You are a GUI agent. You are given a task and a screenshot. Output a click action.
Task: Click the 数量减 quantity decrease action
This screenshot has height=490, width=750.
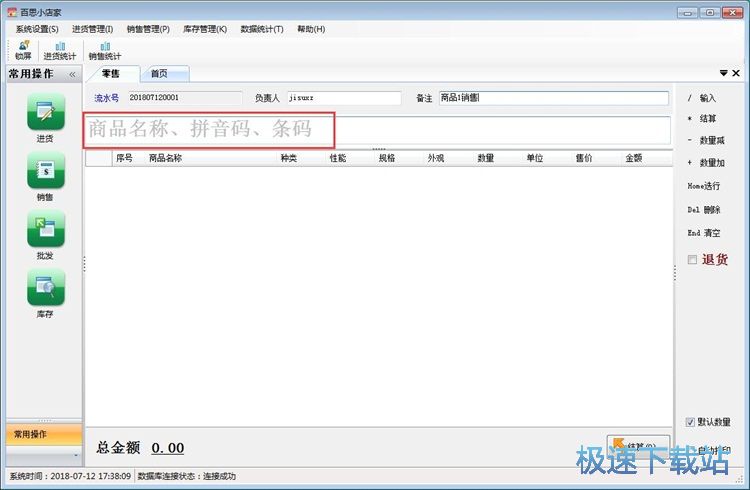pyautogui.click(x=706, y=140)
